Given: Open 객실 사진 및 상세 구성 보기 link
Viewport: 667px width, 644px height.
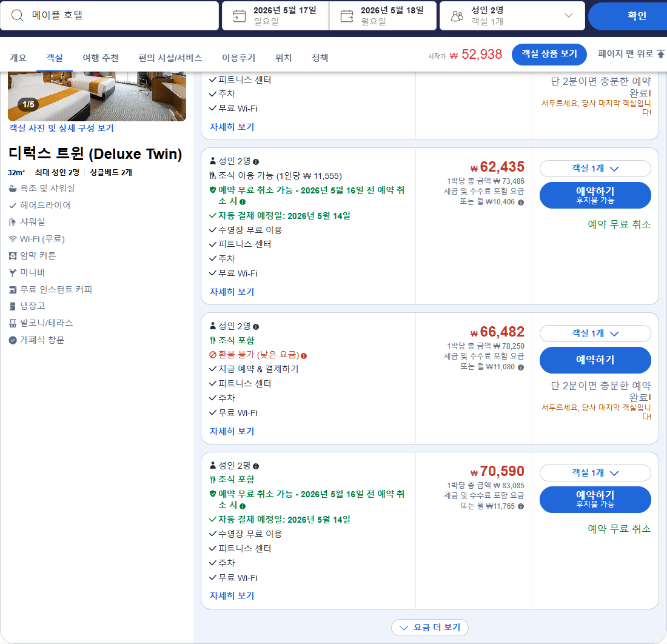Looking at the screenshot, I should [x=61, y=128].
